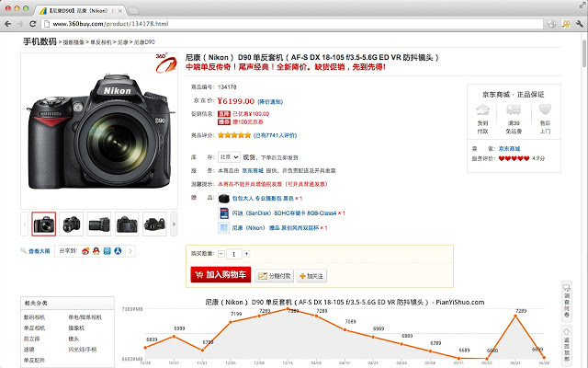
Task: Open the 7741 reviews link
Action: pyautogui.click(x=275, y=135)
